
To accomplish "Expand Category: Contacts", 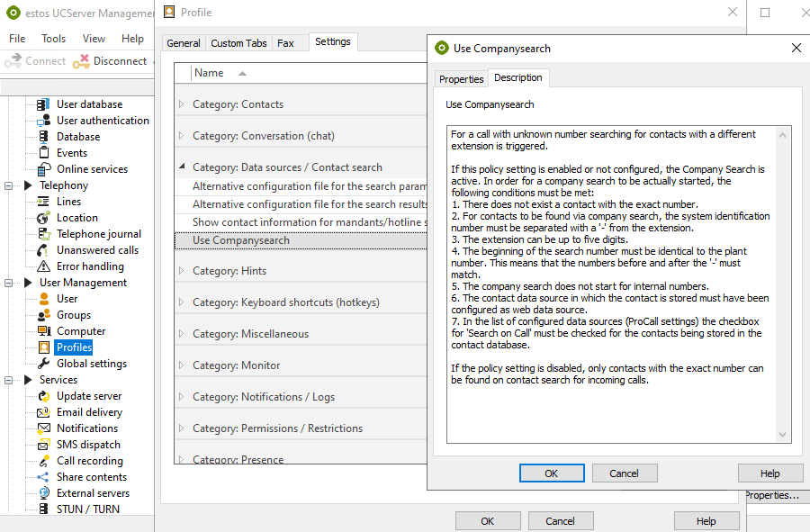I will 181,104.
